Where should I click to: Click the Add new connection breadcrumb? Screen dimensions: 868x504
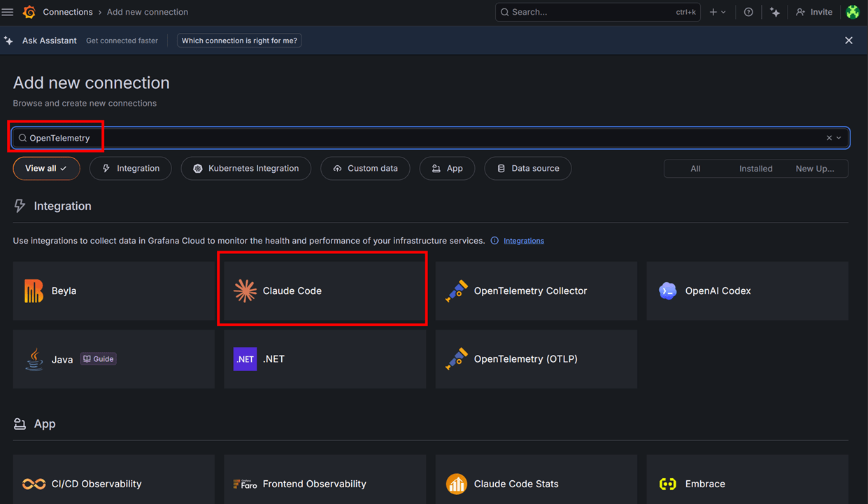pos(148,12)
